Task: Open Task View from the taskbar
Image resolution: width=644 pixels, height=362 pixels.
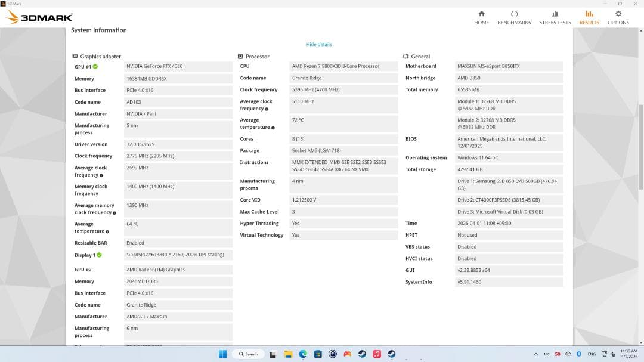Action: pyautogui.click(x=273, y=354)
